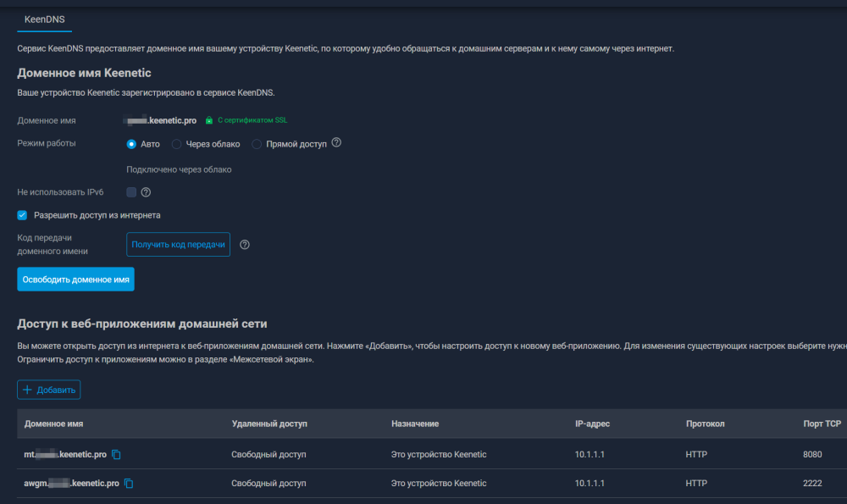Select the Авто operating mode
Viewport: 847px width, 504px height.
pos(131,144)
